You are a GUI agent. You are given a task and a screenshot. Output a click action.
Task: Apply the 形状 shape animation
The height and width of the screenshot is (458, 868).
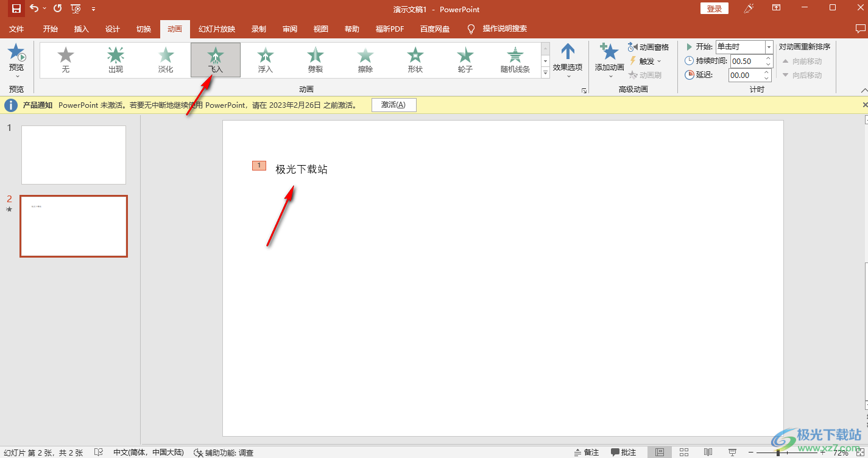pyautogui.click(x=415, y=60)
